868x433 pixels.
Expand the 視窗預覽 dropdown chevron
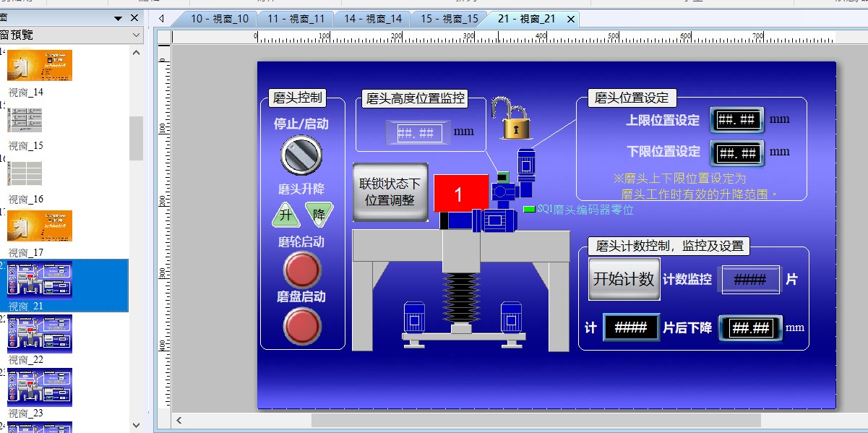pos(136,35)
